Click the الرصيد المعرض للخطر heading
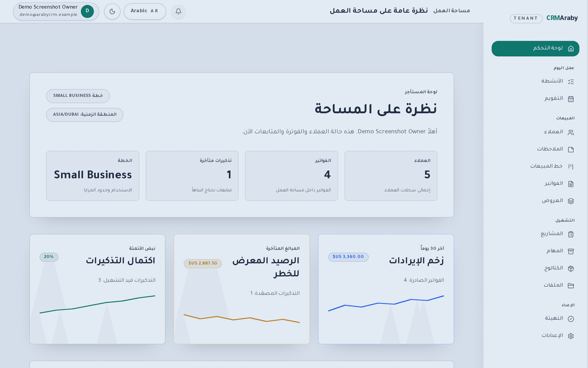This screenshot has width=588, height=368. pos(266,267)
